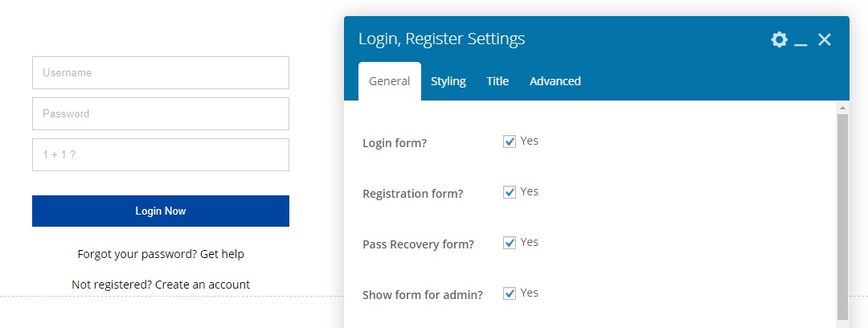Focus the Username input field
The image size is (868, 328).
point(161,73)
